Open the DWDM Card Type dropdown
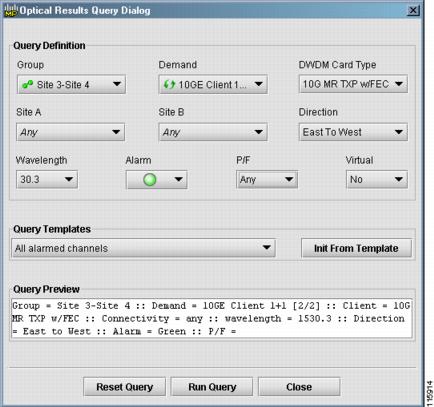 (353, 84)
